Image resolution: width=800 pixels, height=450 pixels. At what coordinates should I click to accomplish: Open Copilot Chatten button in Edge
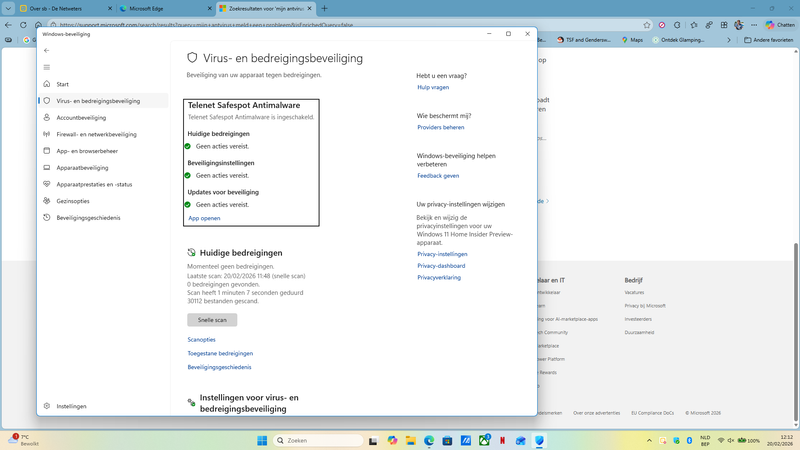[x=780, y=25]
